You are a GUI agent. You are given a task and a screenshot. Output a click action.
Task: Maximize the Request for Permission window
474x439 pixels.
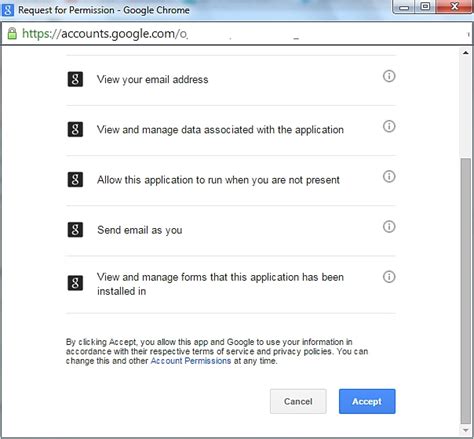(425, 7)
